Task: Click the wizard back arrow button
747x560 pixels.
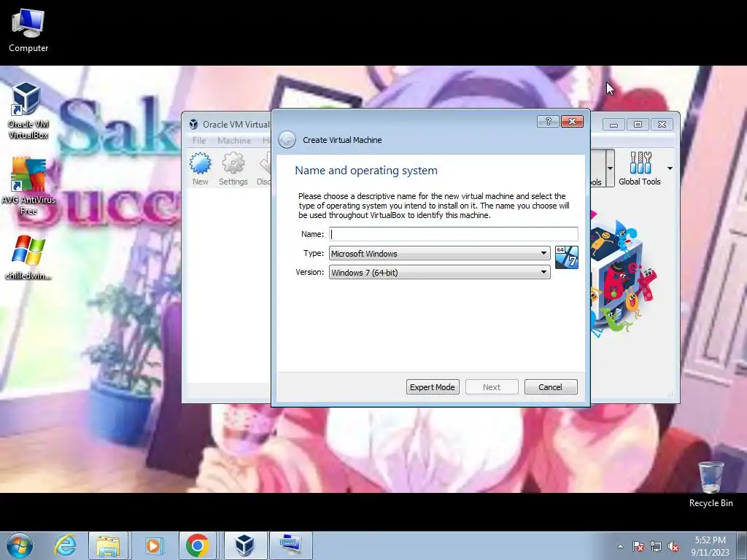Action: 287,140
